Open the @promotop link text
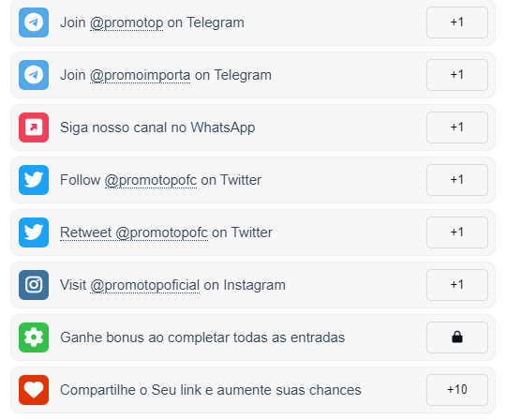506x420 pixels. click(x=126, y=22)
